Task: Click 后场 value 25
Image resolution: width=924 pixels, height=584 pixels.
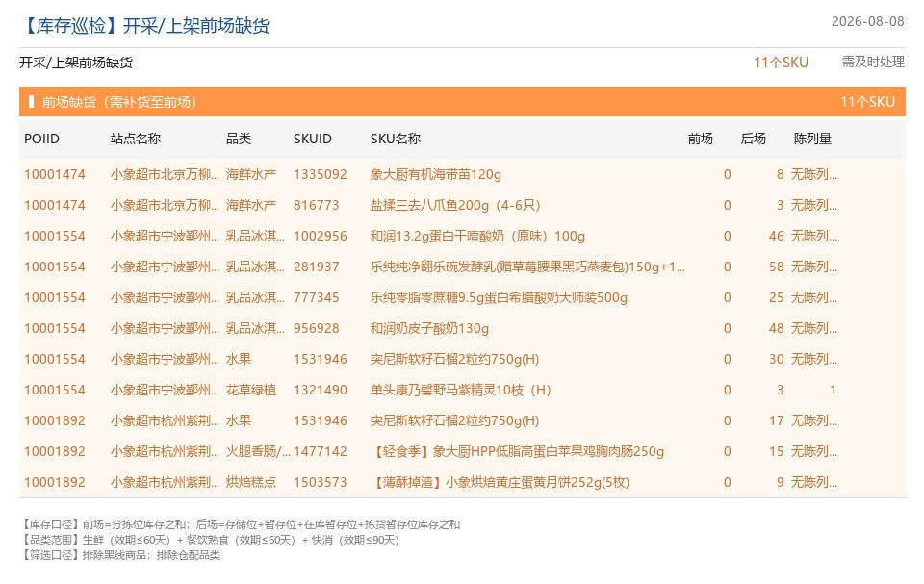Action: pos(776,297)
